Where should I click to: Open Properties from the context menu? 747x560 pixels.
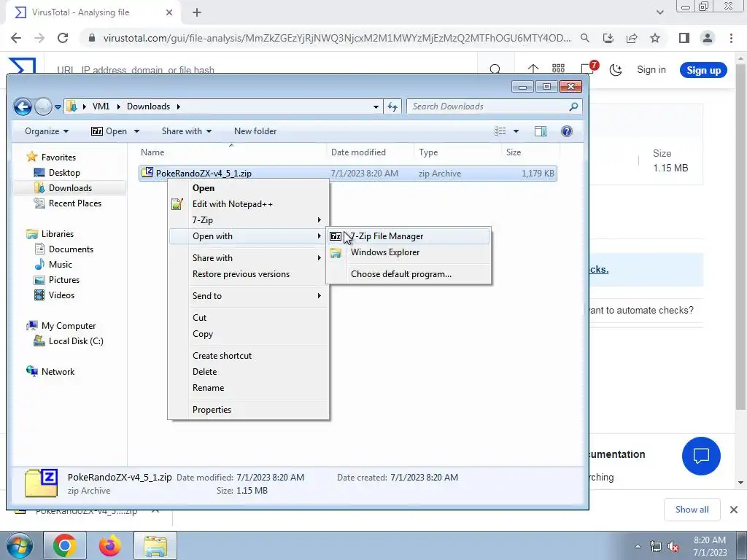tap(248, 410)
